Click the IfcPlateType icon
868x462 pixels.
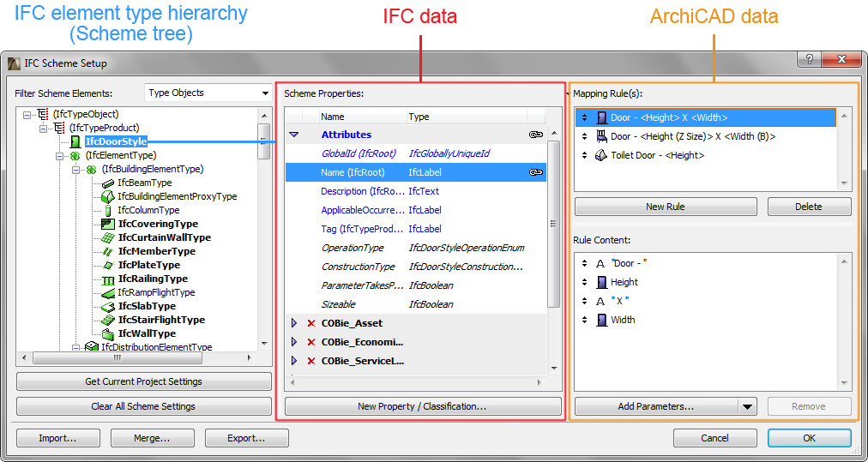tap(108, 265)
